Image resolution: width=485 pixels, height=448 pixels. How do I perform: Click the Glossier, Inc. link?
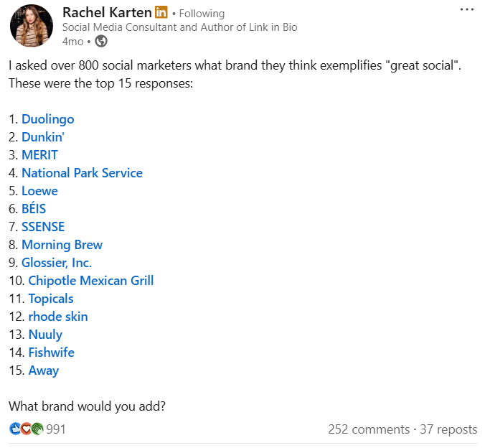(57, 263)
